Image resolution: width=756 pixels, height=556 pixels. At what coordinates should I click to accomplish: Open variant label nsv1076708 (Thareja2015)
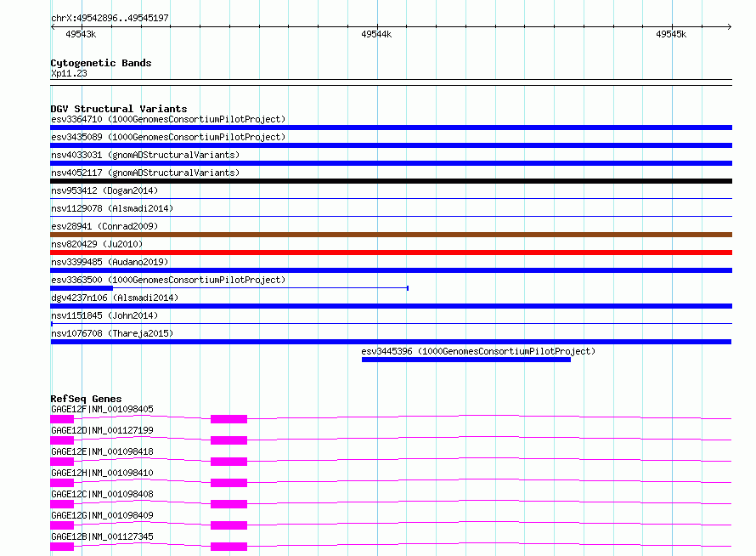[x=112, y=333]
